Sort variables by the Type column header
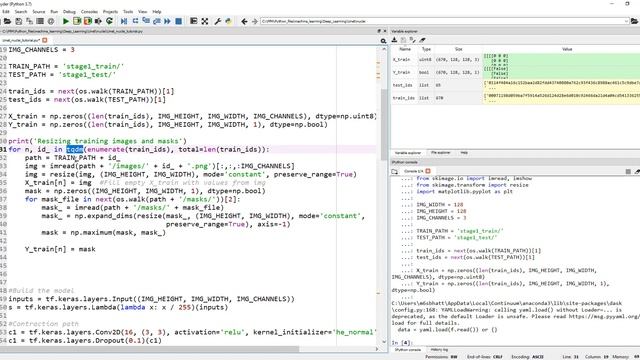The image size is (640, 360). click(426, 49)
